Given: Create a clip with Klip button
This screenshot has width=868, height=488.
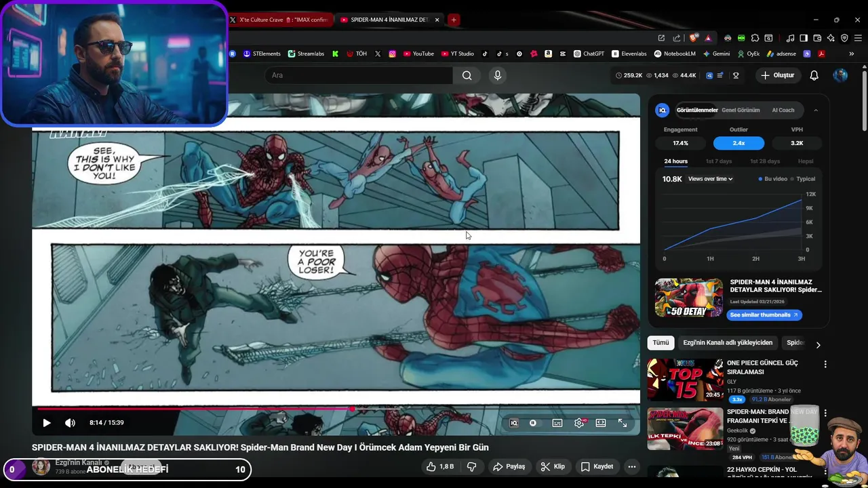Looking at the screenshot, I should click(553, 466).
